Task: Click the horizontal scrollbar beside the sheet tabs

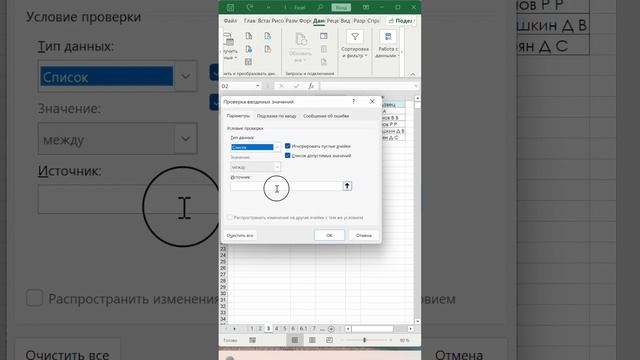Action: point(373,329)
